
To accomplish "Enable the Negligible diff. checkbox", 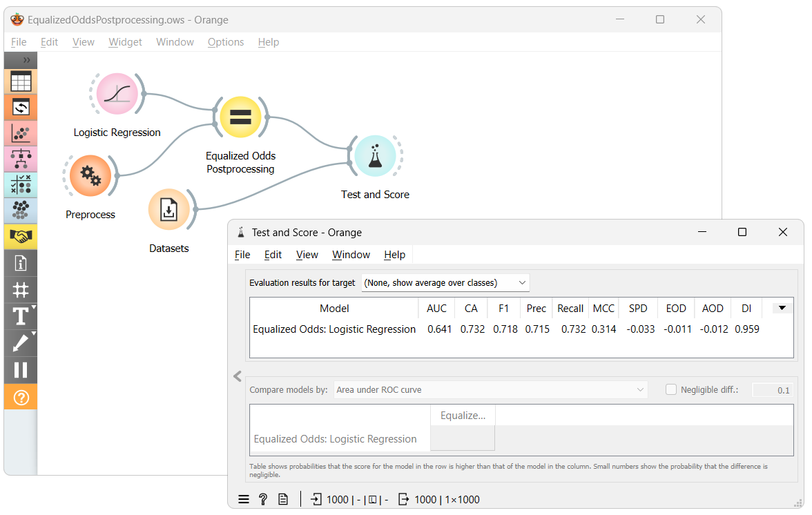I will (671, 389).
